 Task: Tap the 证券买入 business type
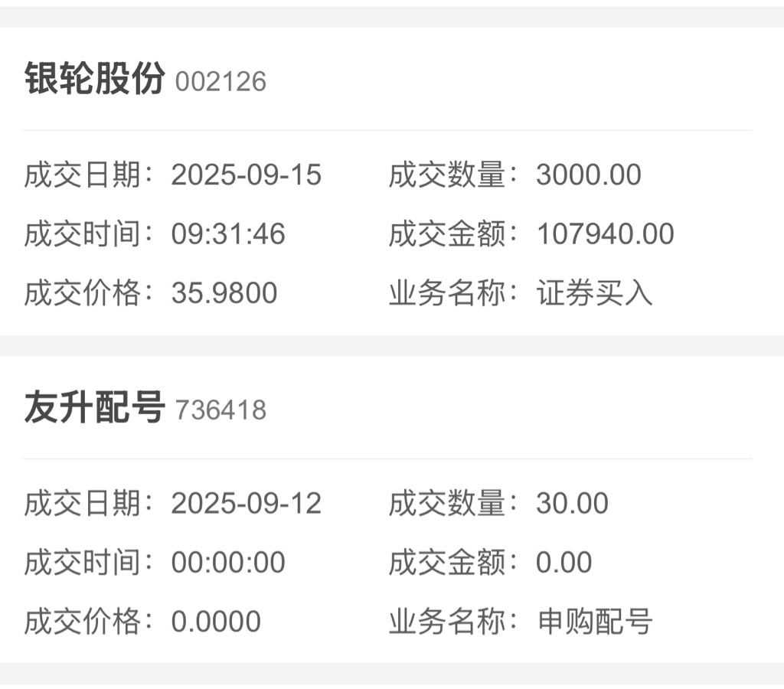(x=594, y=292)
